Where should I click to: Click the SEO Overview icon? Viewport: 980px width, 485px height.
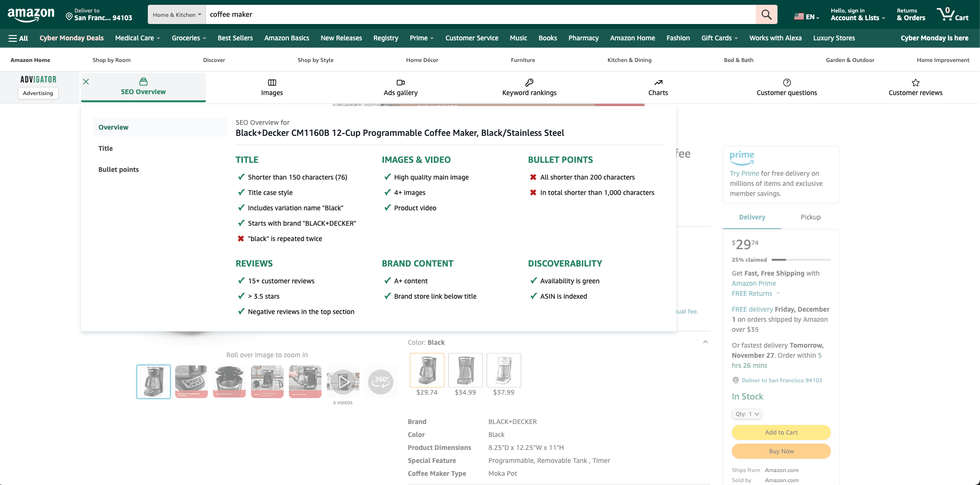(143, 82)
